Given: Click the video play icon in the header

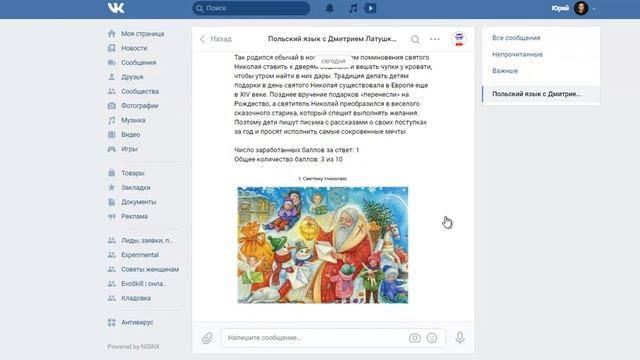Looking at the screenshot, I should click(370, 8).
